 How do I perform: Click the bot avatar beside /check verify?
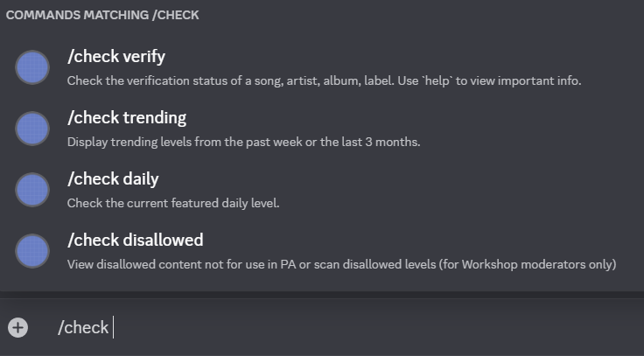click(x=32, y=67)
